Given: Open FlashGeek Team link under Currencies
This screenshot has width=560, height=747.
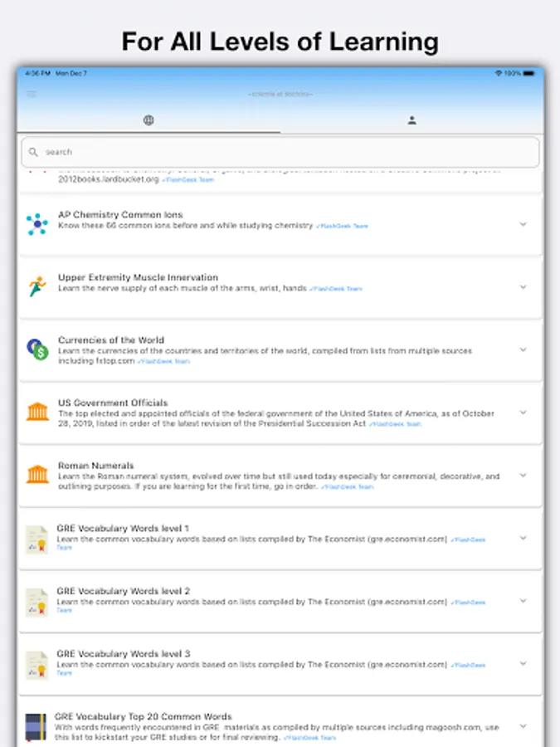Looking at the screenshot, I should coord(163,362).
